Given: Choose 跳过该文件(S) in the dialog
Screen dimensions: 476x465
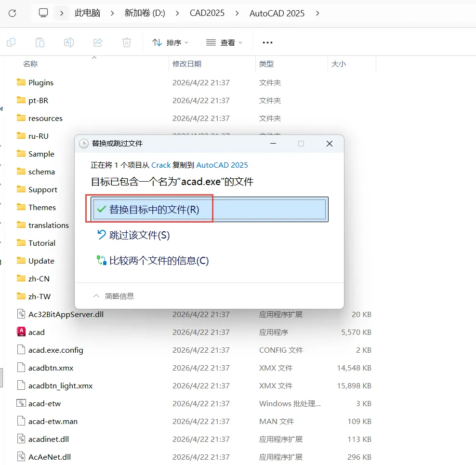Looking at the screenshot, I should click(133, 235).
